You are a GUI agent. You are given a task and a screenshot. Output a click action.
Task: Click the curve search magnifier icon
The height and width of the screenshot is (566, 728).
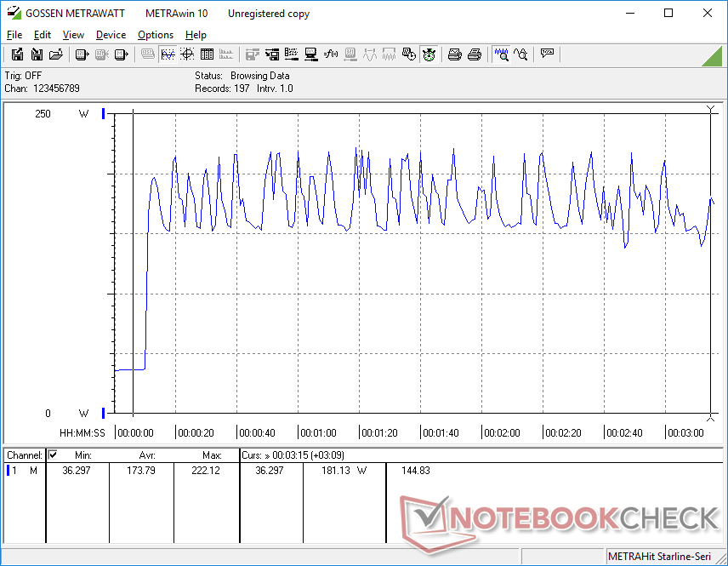[520, 54]
